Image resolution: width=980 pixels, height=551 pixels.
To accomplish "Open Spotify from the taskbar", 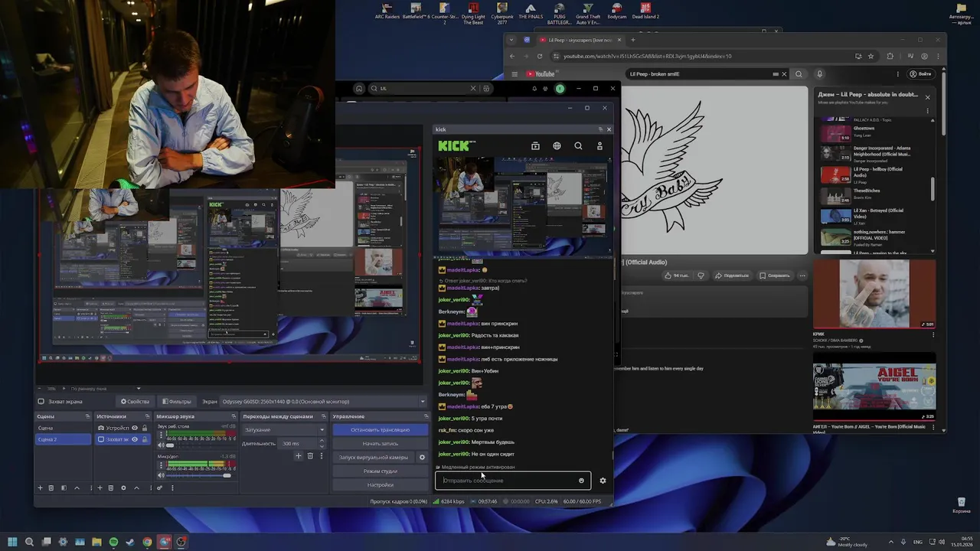I will [113, 542].
